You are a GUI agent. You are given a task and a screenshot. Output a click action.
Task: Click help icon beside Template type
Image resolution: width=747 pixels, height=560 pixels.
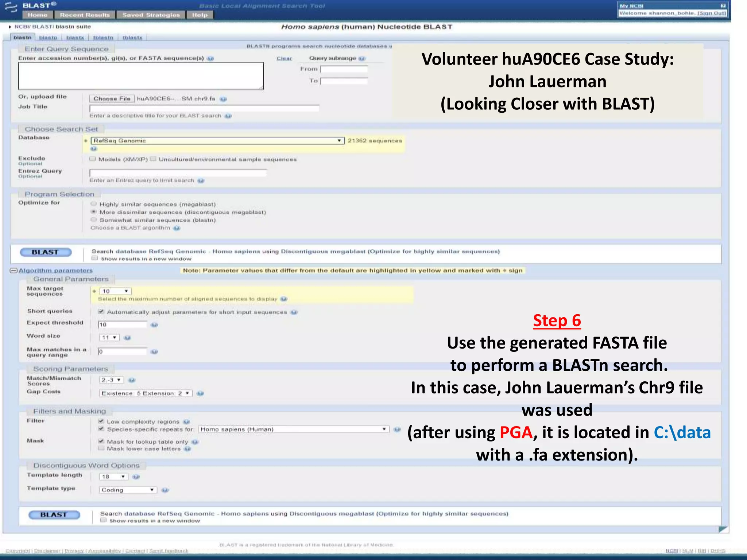click(x=165, y=490)
